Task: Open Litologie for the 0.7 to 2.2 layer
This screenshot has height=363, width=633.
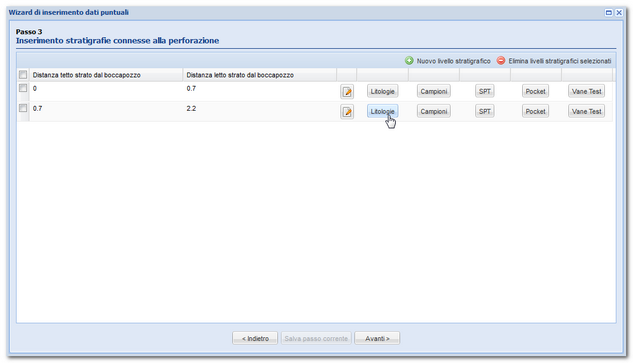Action: coord(382,111)
